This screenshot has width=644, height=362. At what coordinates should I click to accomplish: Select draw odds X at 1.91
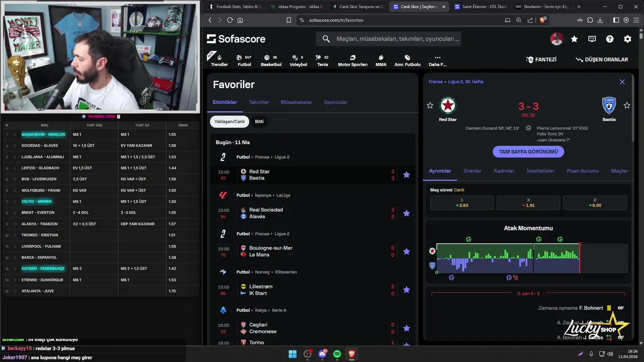[x=528, y=203]
